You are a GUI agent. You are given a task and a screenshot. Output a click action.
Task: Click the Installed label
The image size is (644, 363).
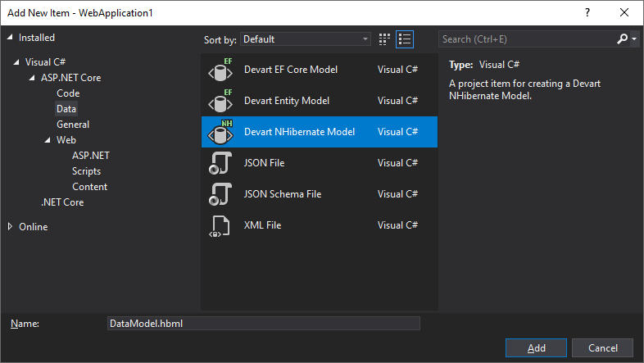[x=37, y=38]
